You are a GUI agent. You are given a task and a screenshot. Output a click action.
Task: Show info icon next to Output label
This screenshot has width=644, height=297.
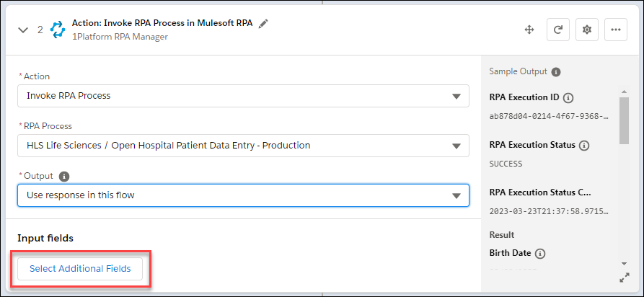pos(64,176)
